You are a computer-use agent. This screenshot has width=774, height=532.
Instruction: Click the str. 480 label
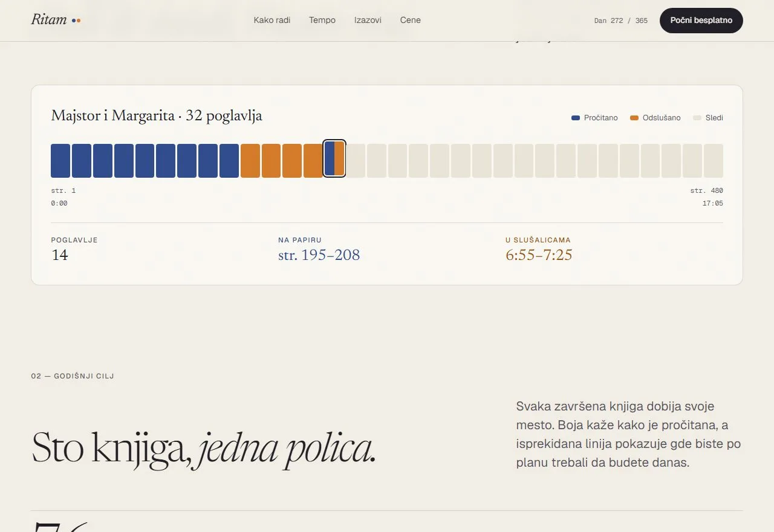(707, 190)
